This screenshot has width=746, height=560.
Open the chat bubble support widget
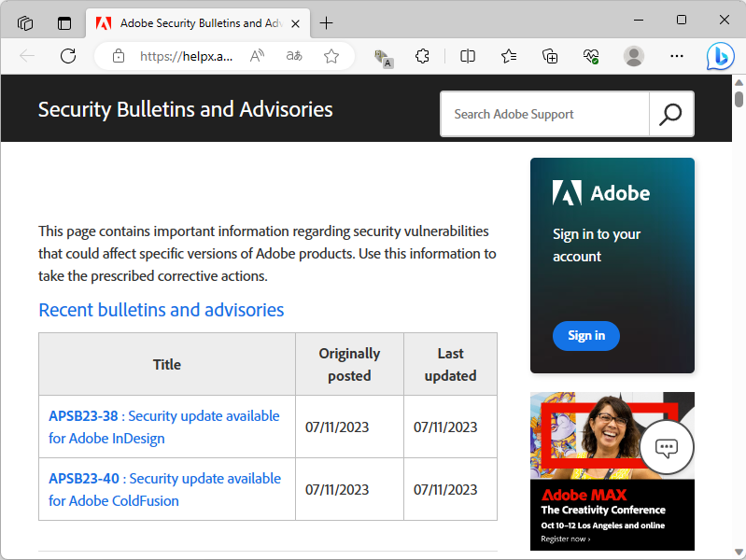coord(667,447)
